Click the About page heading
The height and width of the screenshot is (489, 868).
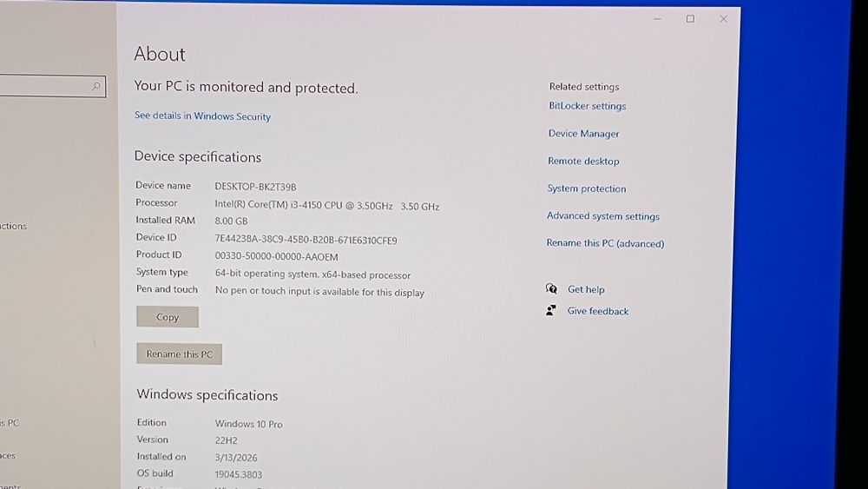[x=160, y=54]
